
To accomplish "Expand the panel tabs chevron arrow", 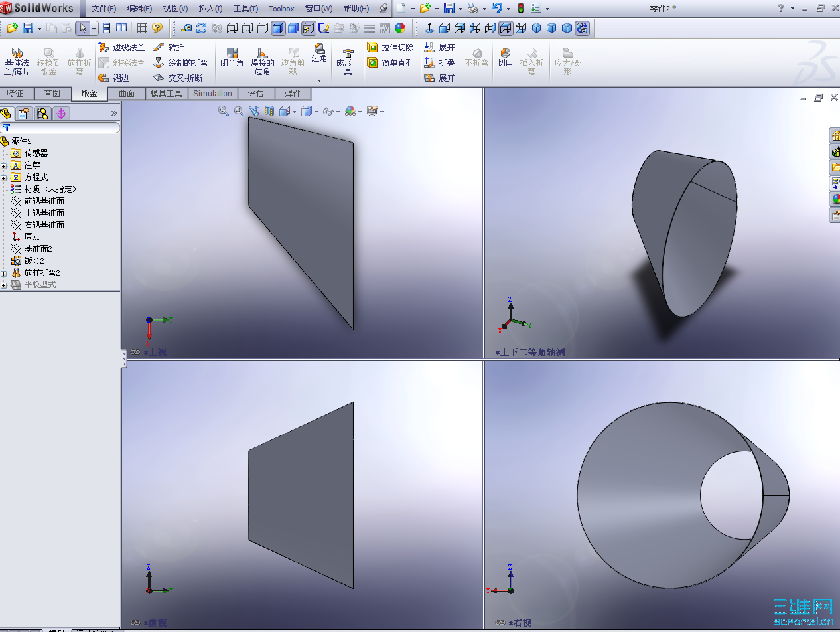I will [x=114, y=114].
